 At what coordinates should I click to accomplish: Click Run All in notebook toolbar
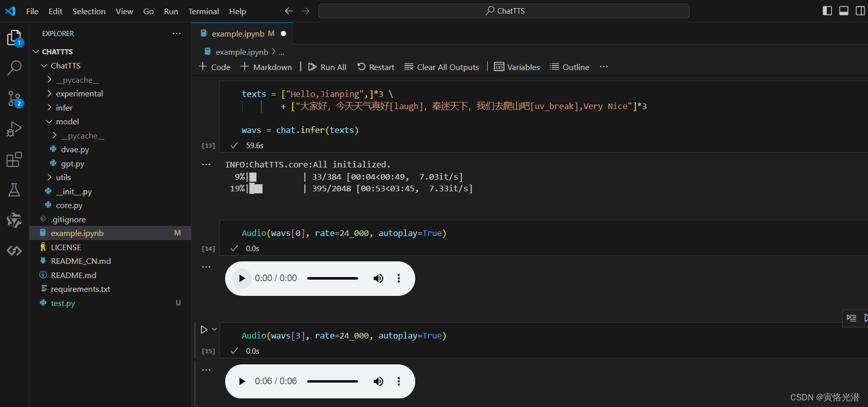(327, 66)
